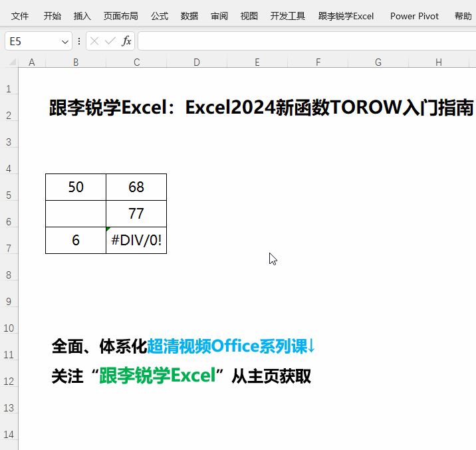This screenshot has width=476, height=450.
Task: Click the cancel X formula icon
Action: 94,41
